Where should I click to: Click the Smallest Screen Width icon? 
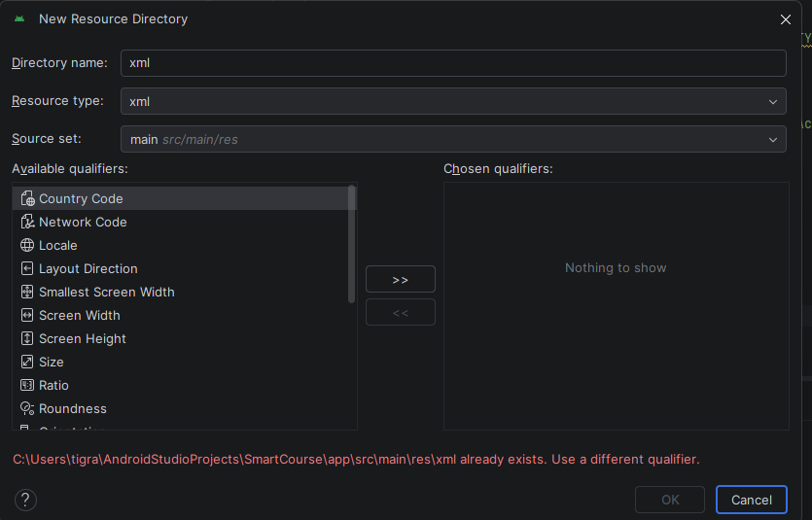coord(27,292)
